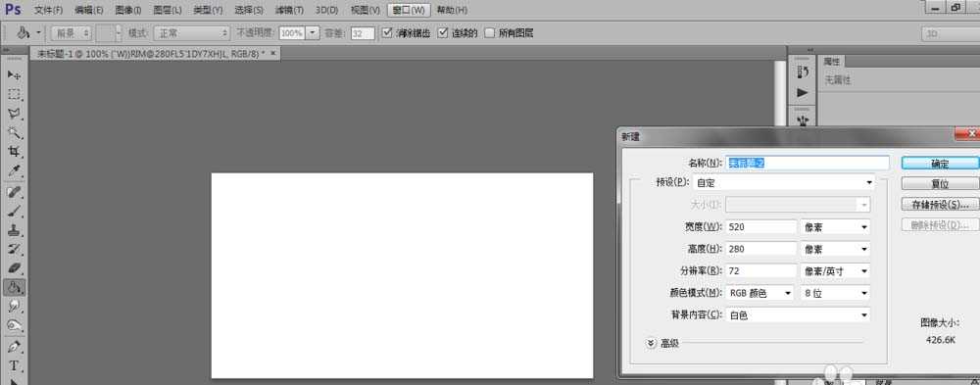The width and height of the screenshot is (980, 385).
Task: Select the Eyedropper tool
Action: coord(15,171)
